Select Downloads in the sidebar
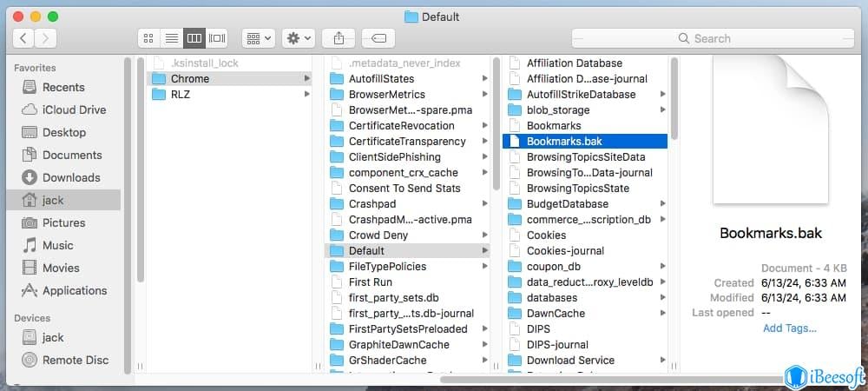This screenshot has width=868, height=391. 71,177
